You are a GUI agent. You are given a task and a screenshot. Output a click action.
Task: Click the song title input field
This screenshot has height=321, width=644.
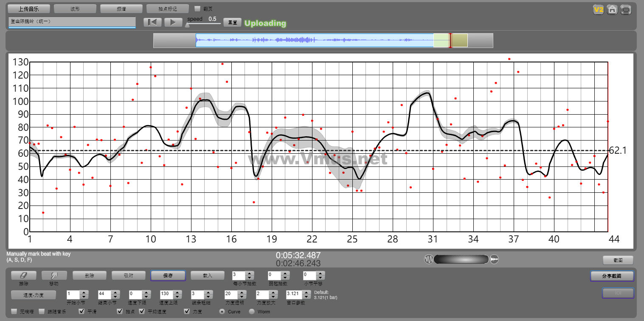[x=72, y=22]
